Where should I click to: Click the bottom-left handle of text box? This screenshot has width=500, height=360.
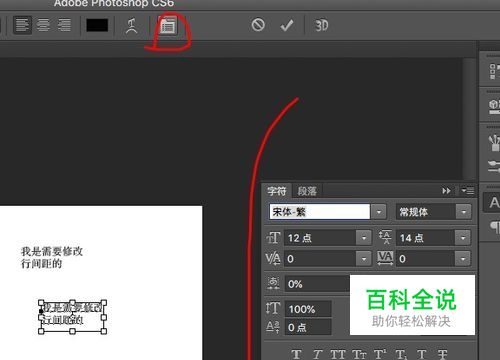41,331
